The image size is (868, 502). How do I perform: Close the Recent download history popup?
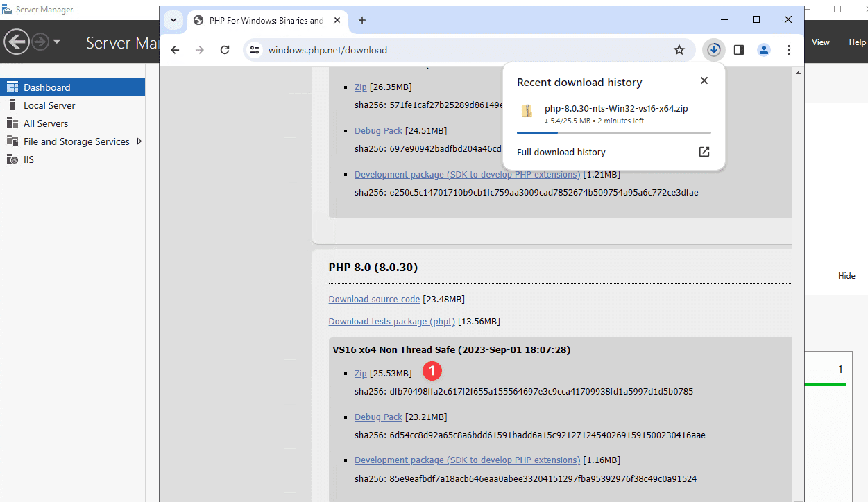pos(704,80)
